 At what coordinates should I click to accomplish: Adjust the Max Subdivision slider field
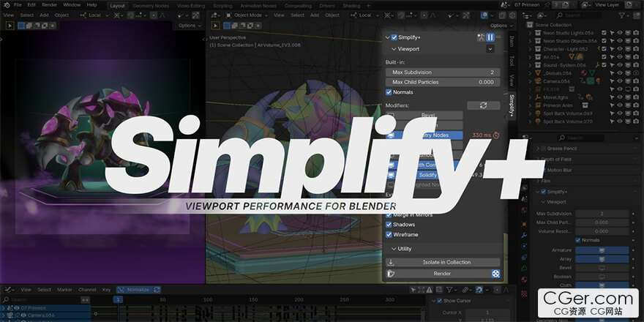point(443,72)
